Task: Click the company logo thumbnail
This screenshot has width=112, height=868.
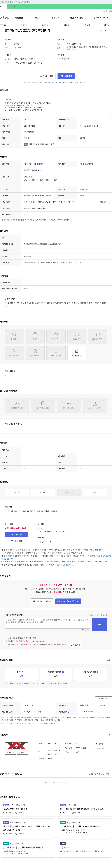Action: click(16, 745)
